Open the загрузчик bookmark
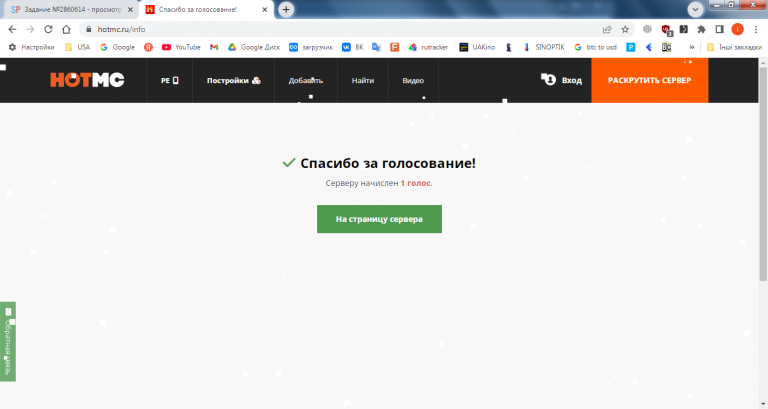768x409 pixels. pos(311,47)
